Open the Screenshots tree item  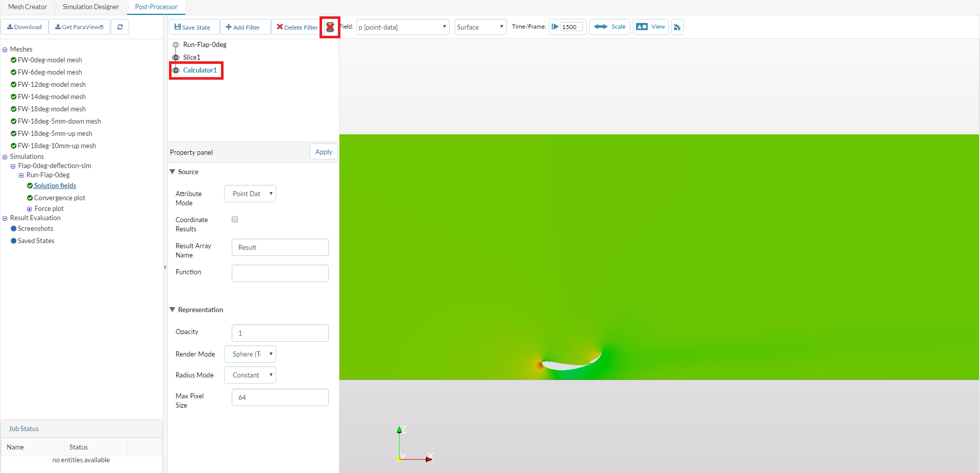35,229
